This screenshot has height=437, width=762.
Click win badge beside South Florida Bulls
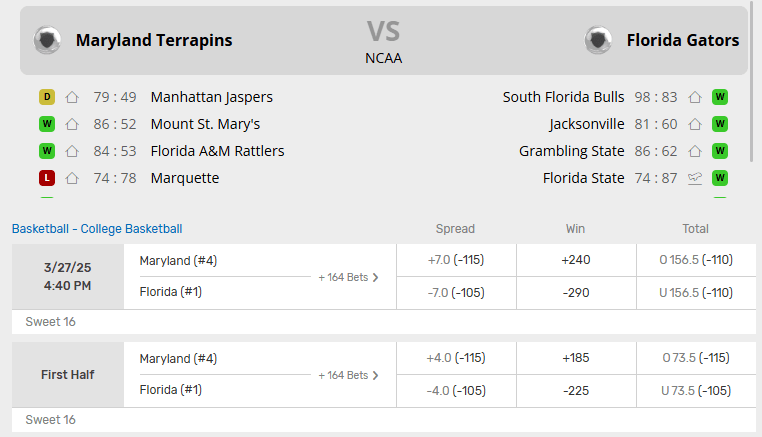[719, 97]
